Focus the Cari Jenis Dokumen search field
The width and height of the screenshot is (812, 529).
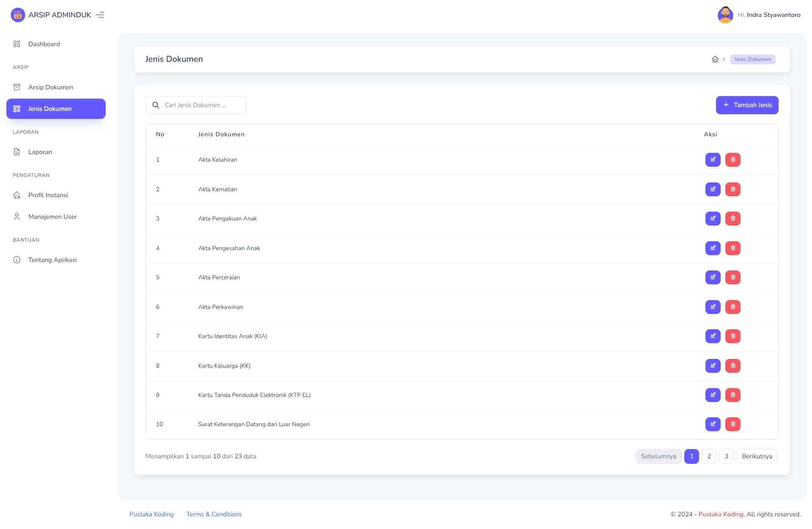(196, 105)
